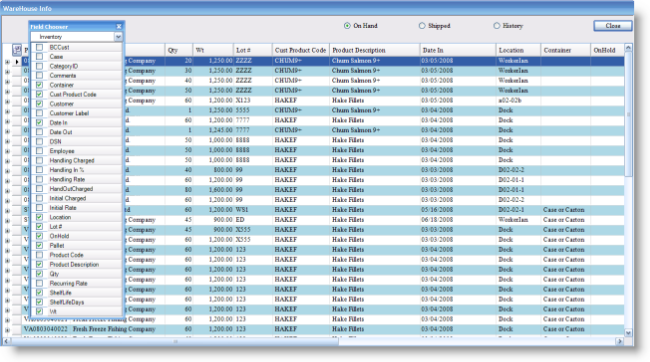This screenshot has width=650, height=362.
Task: Uncheck the Cust Product Code checkbox
Action: (x=39, y=95)
